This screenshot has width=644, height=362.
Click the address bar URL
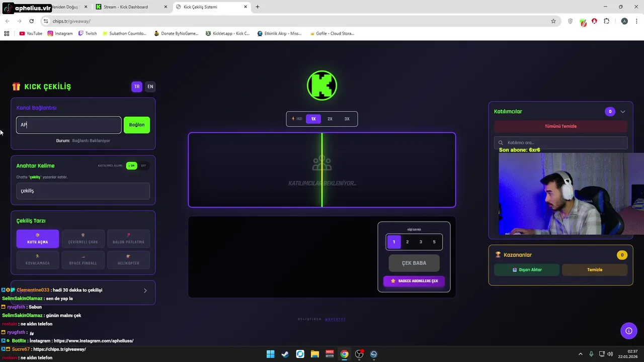pos(71,21)
